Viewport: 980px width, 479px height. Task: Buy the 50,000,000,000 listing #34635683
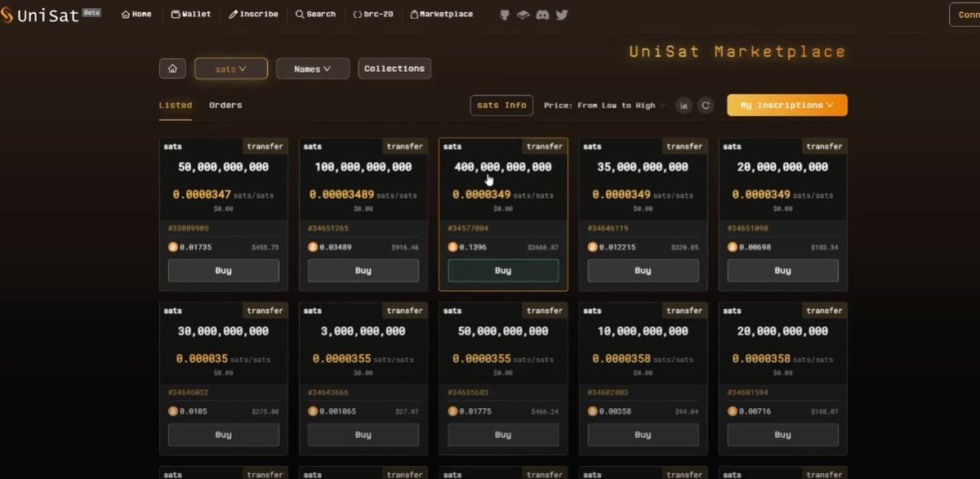(503, 435)
